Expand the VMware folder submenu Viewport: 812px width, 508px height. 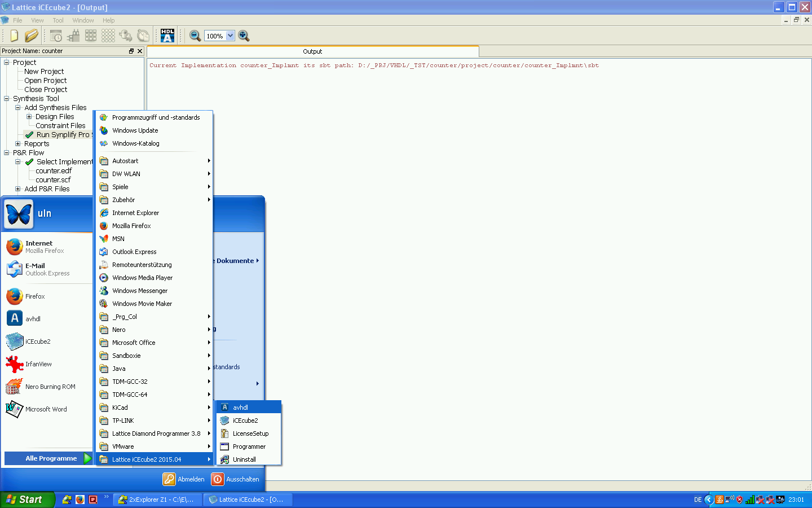pos(154,446)
